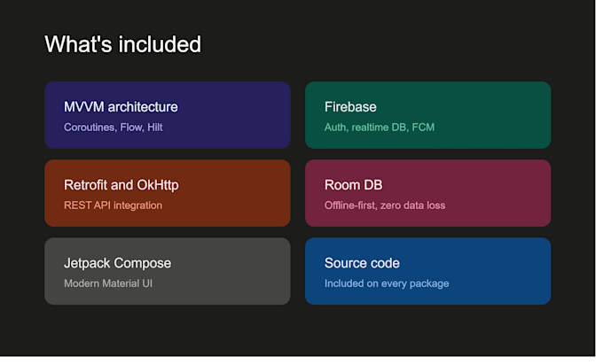Click the "Coroutines, Flow, Hilt" subtitle
The height and width of the screenshot is (364, 603).
pos(114,128)
